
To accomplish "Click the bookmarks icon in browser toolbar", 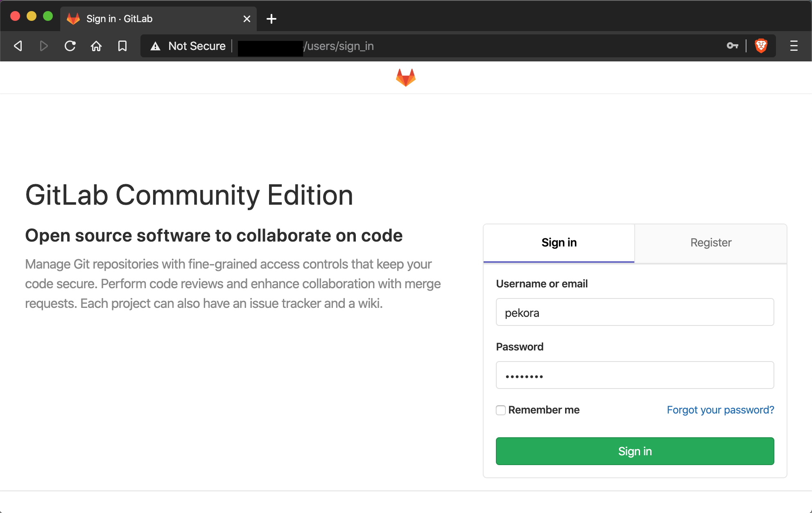I will tap(122, 47).
